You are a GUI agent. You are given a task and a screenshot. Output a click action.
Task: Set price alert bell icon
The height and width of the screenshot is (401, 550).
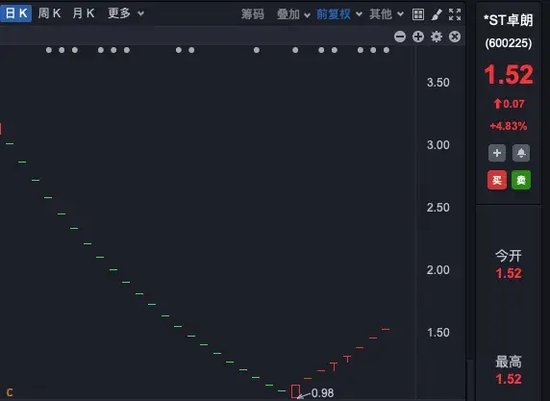pyautogui.click(x=521, y=153)
